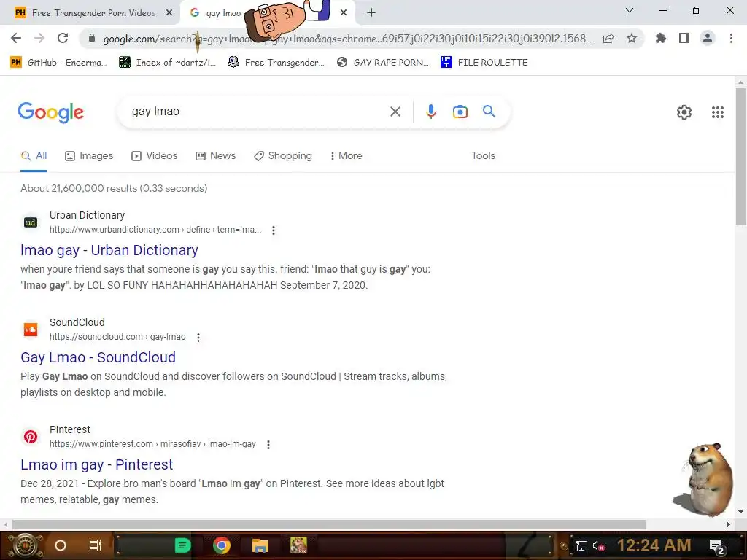The width and height of the screenshot is (747, 560).
Task: Open network status in system tray
Action: [581, 545]
